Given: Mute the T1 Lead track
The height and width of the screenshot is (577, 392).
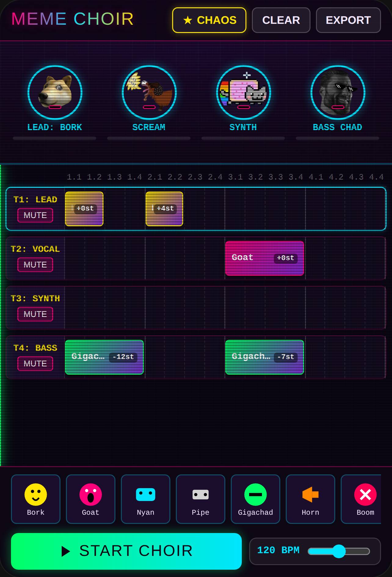Looking at the screenshot, I should (x=35, y=215).
